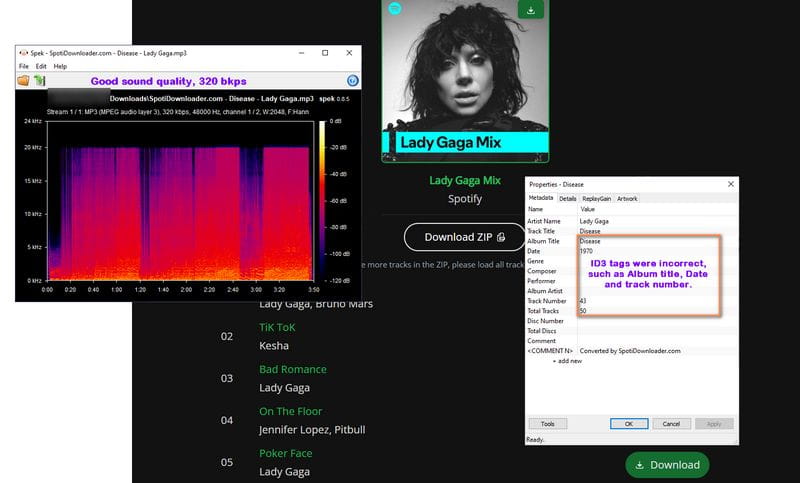800x483 pixels.
Task: Click the add new field link
Action: click(567, 361)
